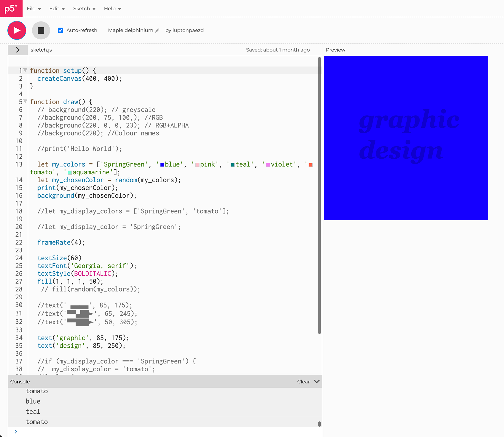Run the sketch with the Play button
This screenshot has height=437, width=504.
tap(17, 30)
